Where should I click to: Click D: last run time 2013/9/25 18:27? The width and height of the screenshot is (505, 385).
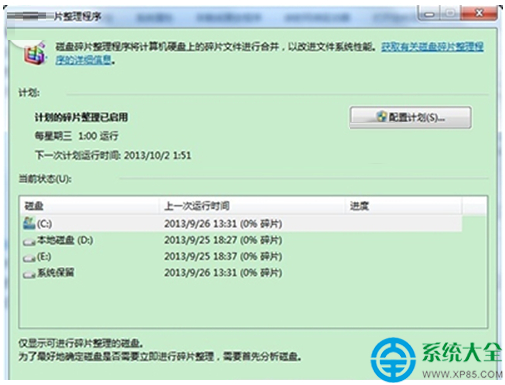(200, 240)
